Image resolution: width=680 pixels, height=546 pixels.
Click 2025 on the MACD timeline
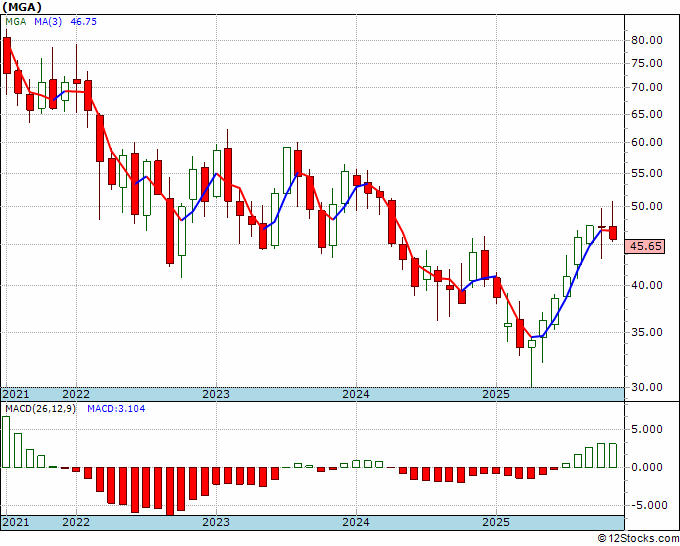point(496,522)
